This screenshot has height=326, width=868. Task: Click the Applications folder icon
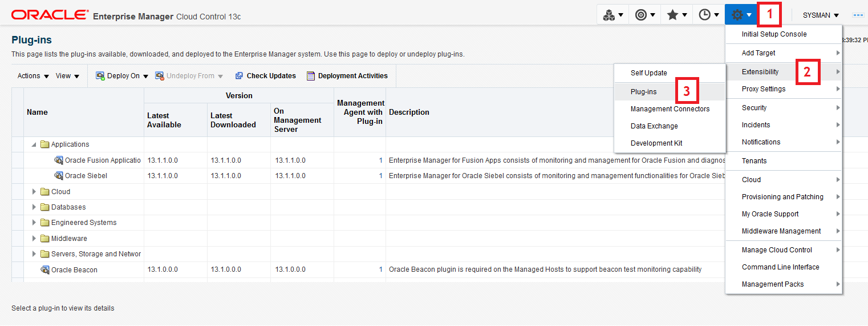[45, 144]
